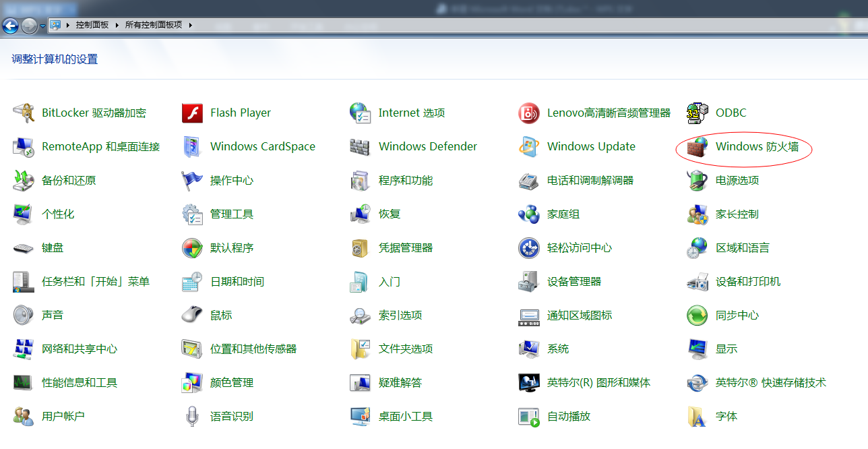Open the 字体 fonts folder icon

(697, 417)
